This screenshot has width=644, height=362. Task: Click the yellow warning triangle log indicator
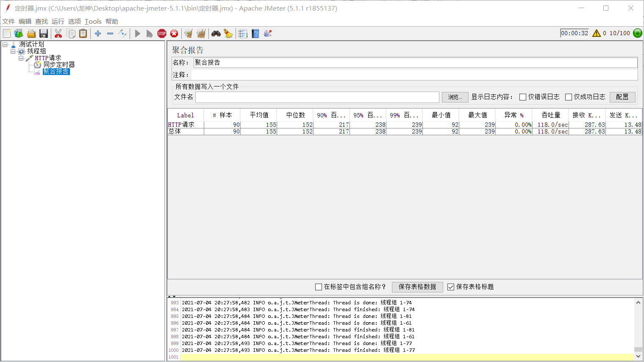click(597, 33)
